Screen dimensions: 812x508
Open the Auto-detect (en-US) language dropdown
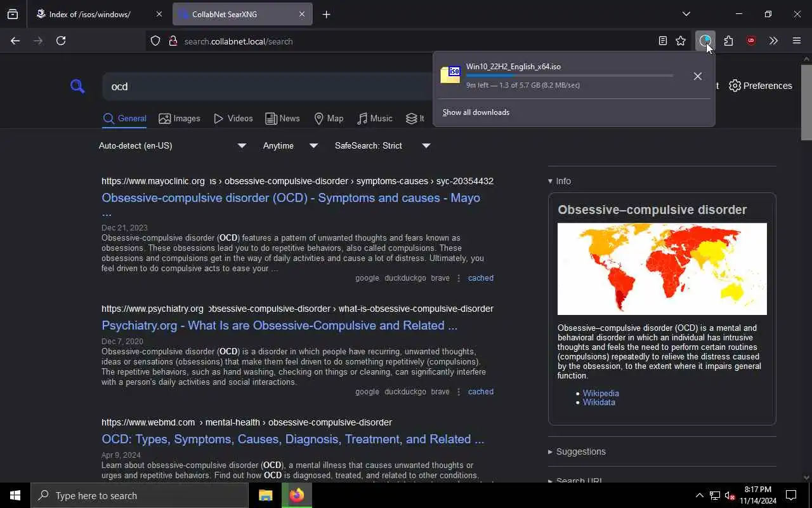(172, 145)
